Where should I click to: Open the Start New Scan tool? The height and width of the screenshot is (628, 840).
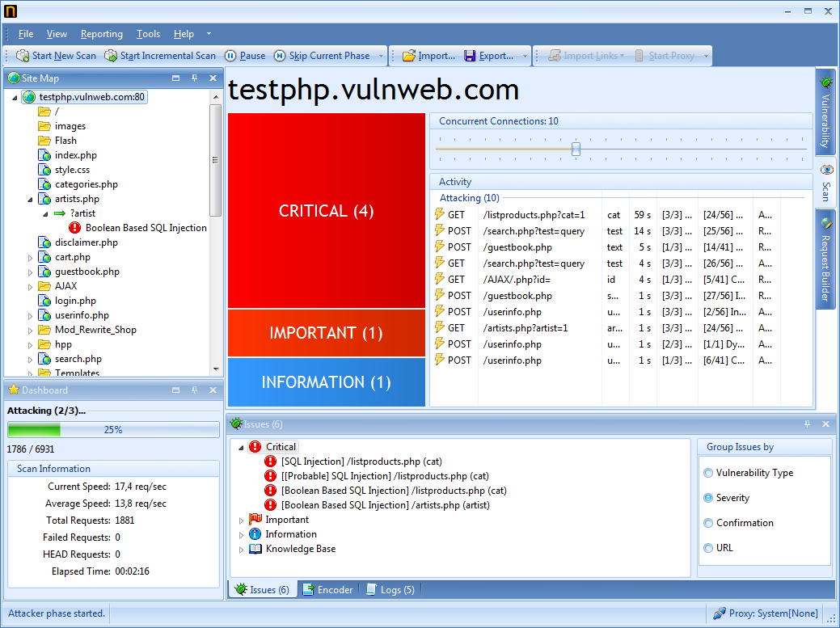click(x=55, y=56)
